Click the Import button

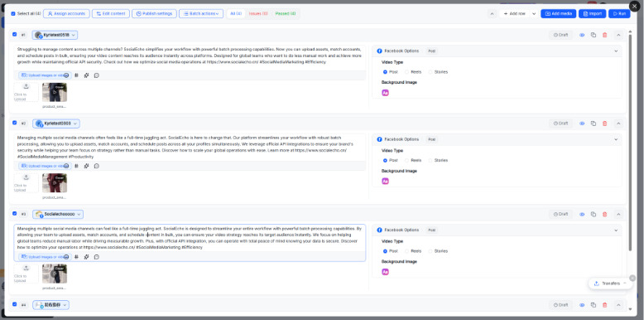[592, 13]
